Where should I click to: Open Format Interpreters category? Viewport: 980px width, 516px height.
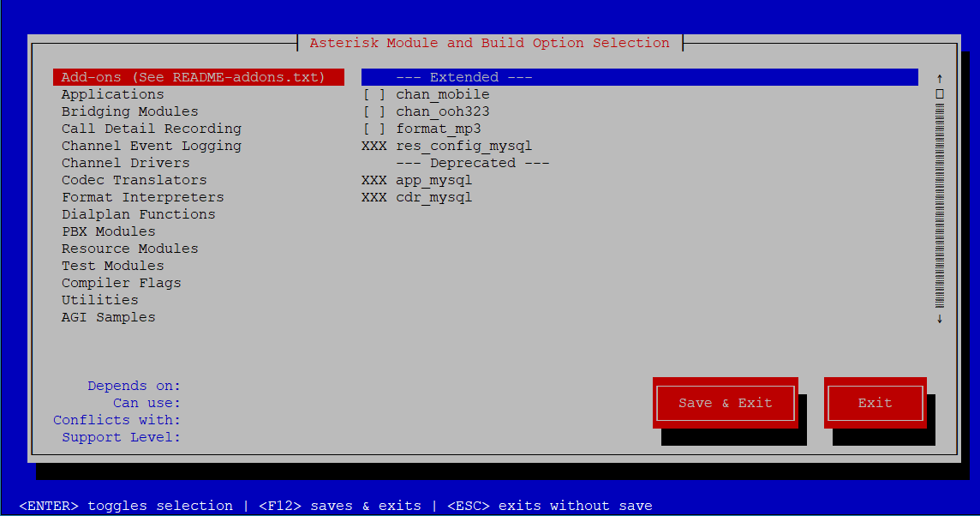click(x=142, y=197)
